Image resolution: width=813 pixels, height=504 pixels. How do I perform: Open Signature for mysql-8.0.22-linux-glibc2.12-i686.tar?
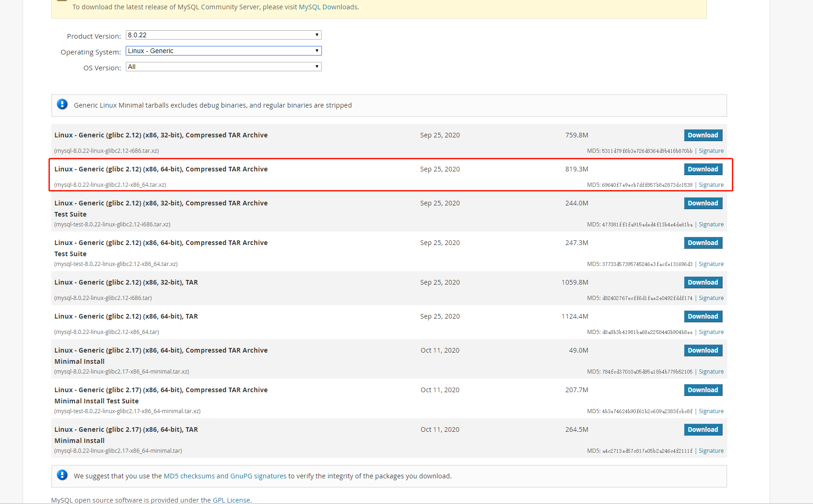point(711,298)
